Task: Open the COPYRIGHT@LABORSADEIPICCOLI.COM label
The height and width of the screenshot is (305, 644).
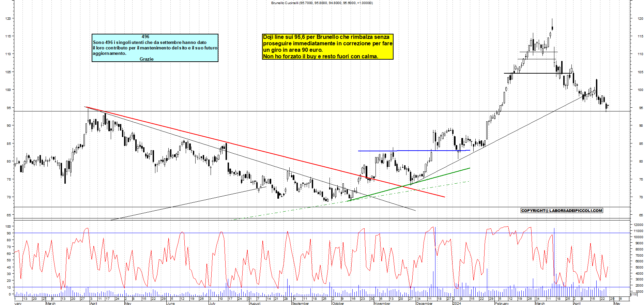Action: [562, 211]
